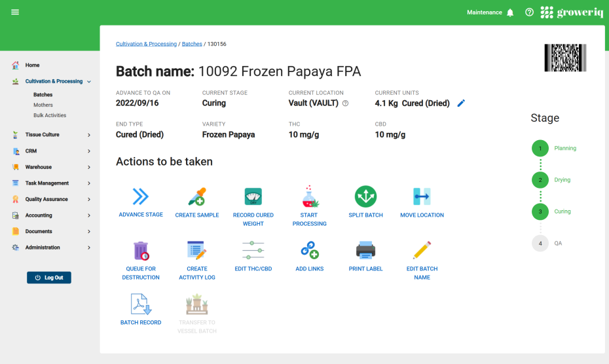Click the GrowerIQ logo

click(572, 12)
